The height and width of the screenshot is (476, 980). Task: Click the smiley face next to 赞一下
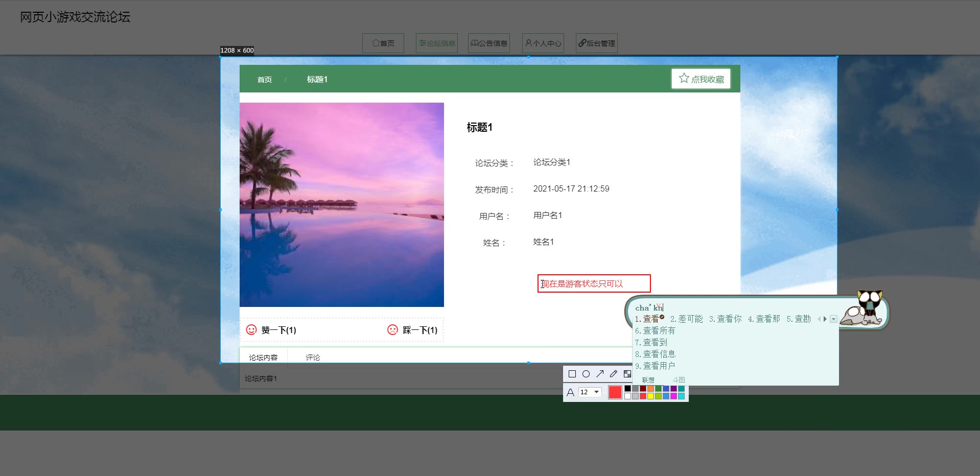point(251,330)
